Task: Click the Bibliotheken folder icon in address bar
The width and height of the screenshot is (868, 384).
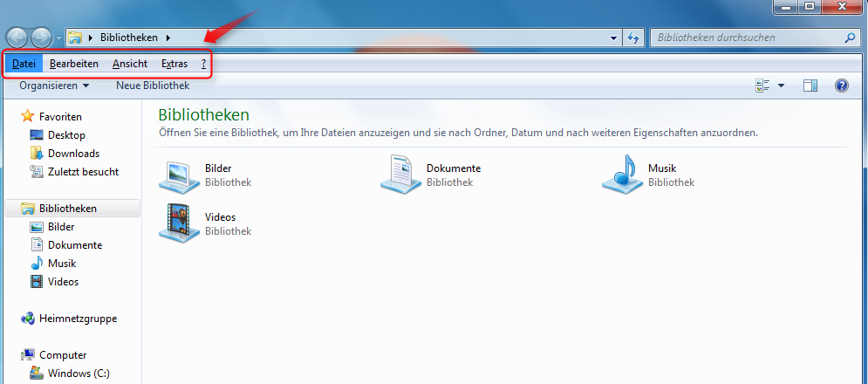Action: click(75, 38)
